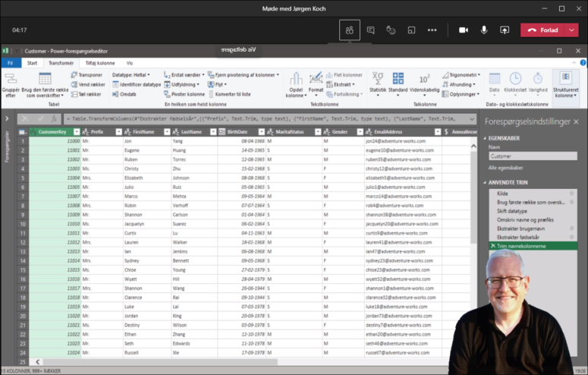Open the Tilføj kolonne tab
Screen dimensions: 588x375
[x=100, y=63]
